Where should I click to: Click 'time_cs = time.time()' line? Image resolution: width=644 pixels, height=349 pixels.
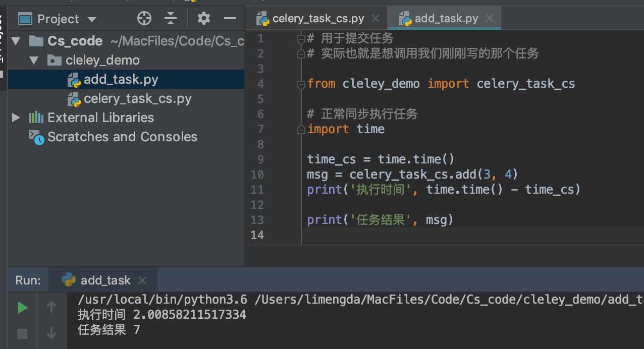(x=381, y=159)
